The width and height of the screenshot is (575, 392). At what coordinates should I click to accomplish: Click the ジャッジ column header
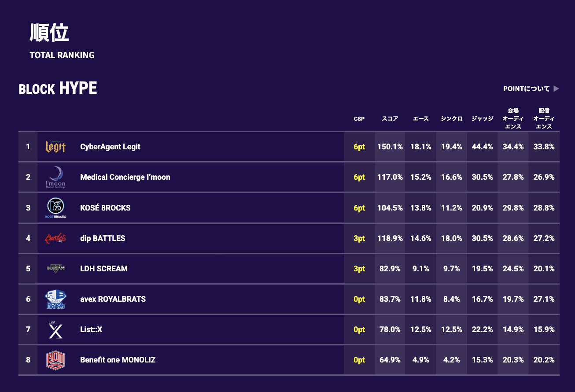click(x=483, y=119)
